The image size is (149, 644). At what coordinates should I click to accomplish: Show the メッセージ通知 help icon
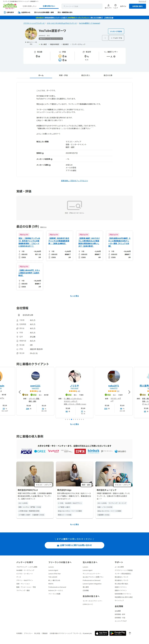coord(50,165)
